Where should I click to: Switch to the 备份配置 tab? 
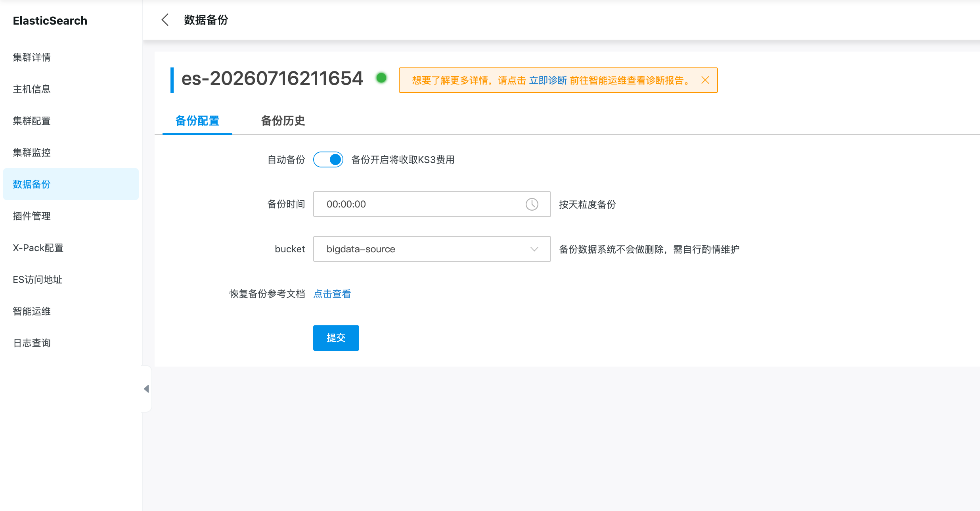pos(197,121)
